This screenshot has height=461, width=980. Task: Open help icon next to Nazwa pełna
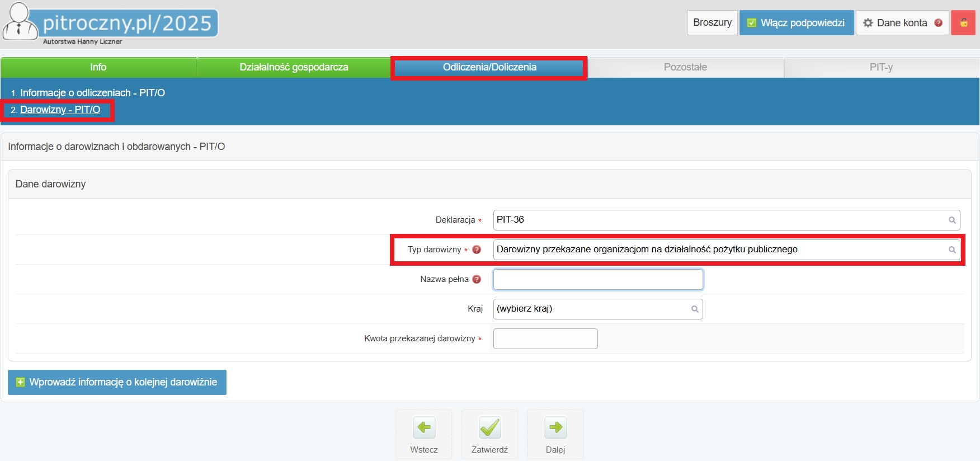(477, 279)
